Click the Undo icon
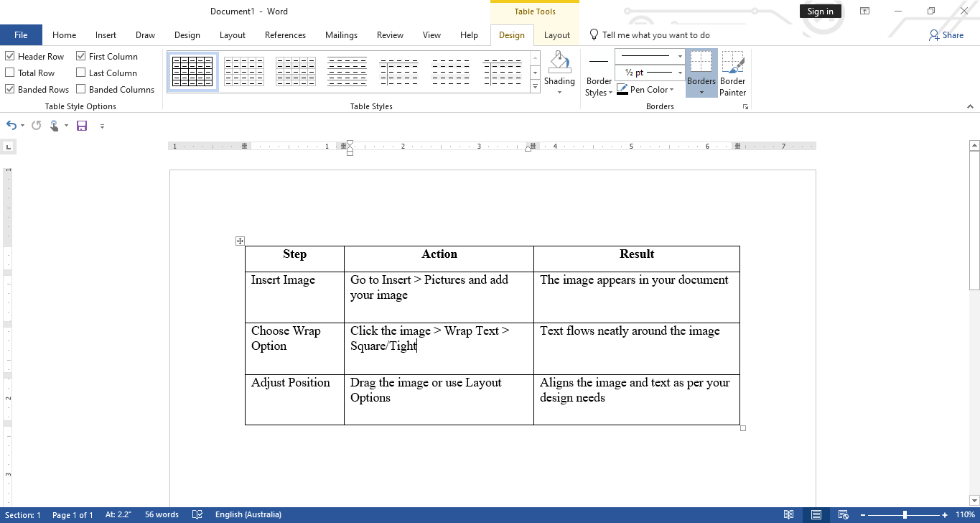980x523 pixels. point(10,125)
